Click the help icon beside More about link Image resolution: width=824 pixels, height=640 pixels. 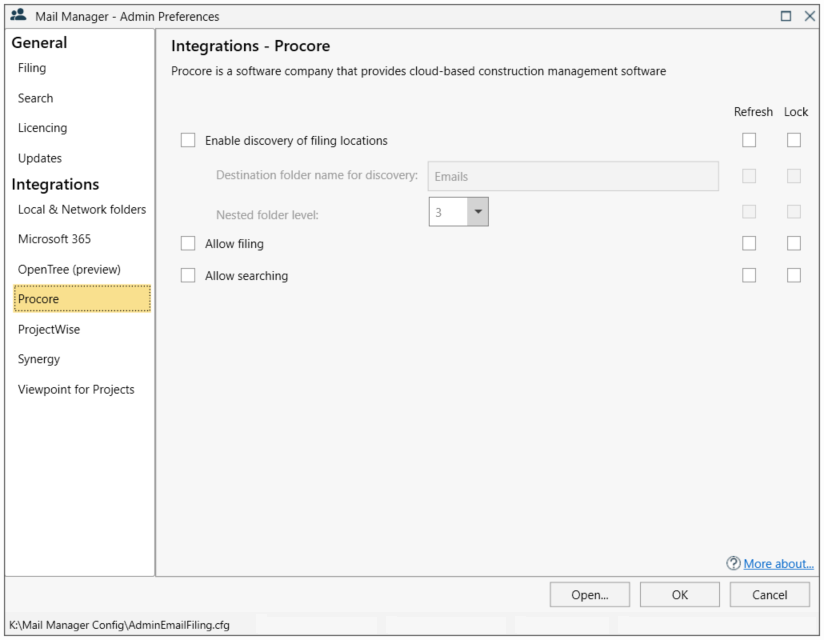[x=733, y=563]
